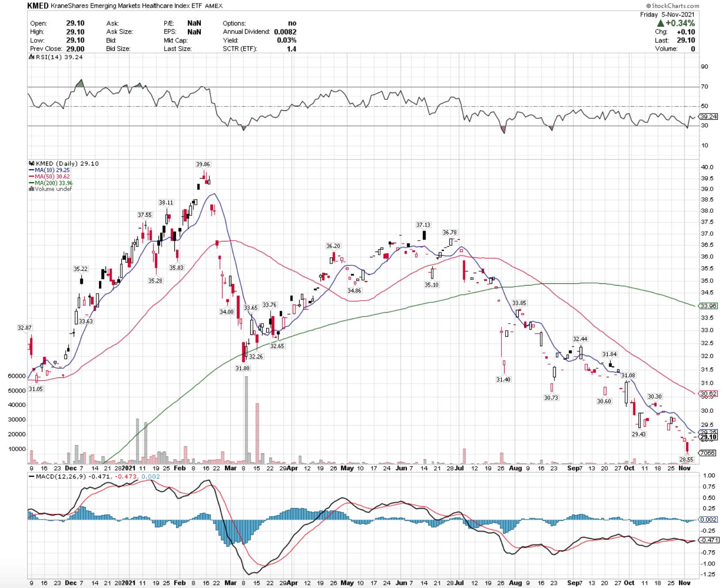The height and width of the screenshot is (588, 724).
Task: Click the 29.43 price label
Action: coord(639,434)
